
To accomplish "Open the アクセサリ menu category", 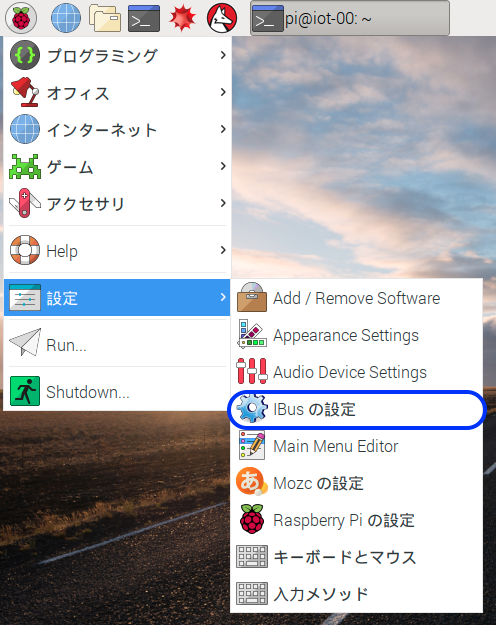I will 118,204.
